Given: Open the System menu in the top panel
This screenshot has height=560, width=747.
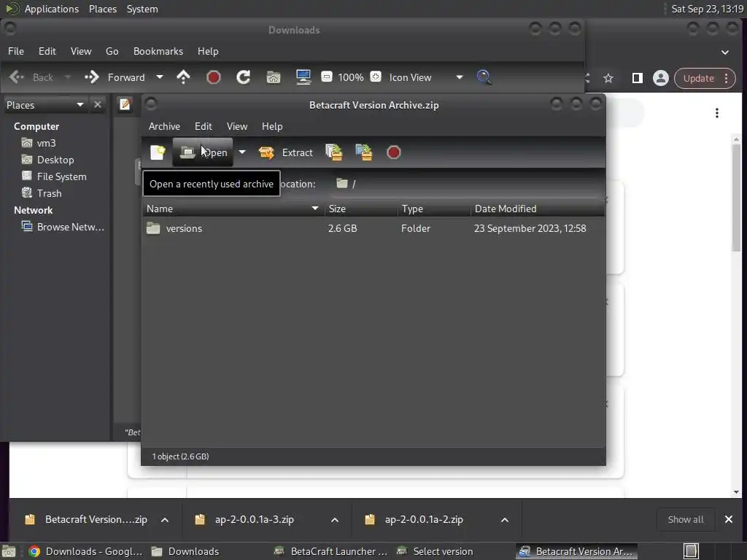Looking at the screenshot, I should point(142,9).
